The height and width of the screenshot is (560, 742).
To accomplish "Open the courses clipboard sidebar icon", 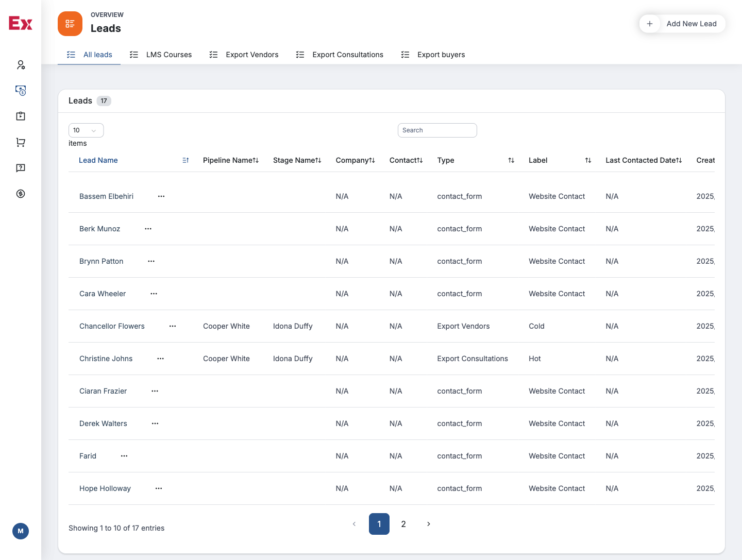I will coord(21,116).
